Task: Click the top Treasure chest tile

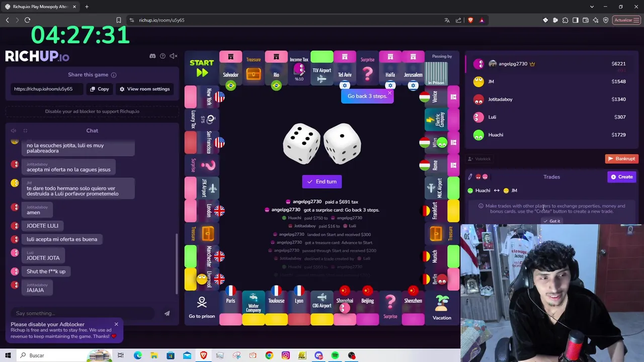Action: 254,68
